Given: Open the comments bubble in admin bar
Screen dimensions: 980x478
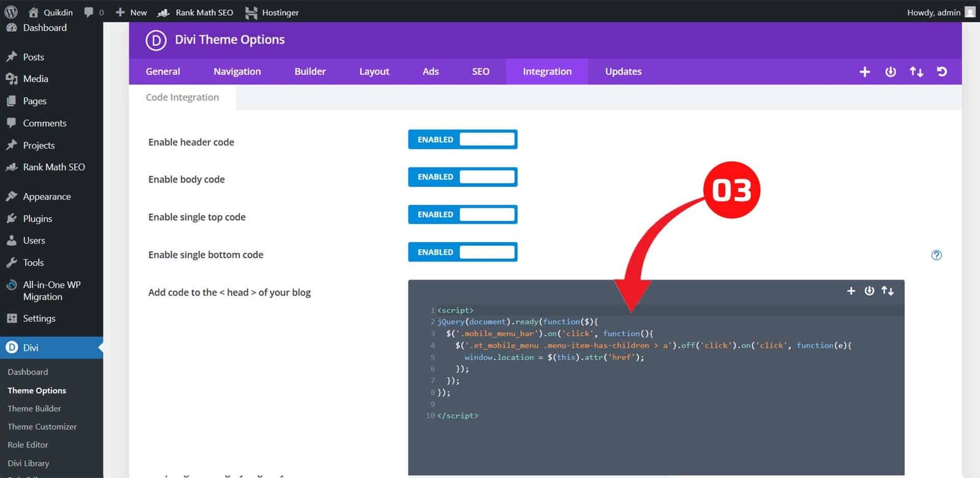Looking at the screenshot, I should click(94, 12).
